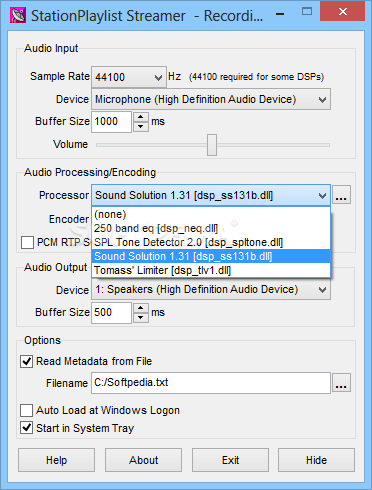
Task: Increase output Buffer Size with up arrow
Action: [x=141, y=308]
